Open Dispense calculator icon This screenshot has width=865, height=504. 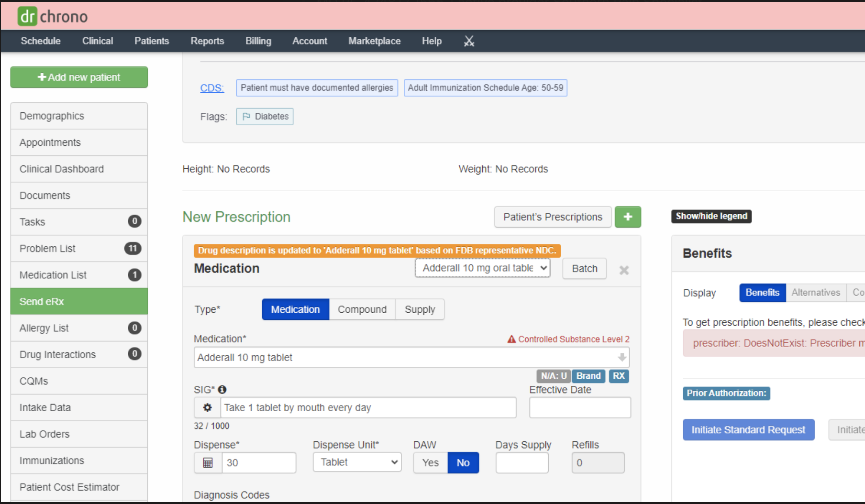pyautogui.click(x=208, y=463)
